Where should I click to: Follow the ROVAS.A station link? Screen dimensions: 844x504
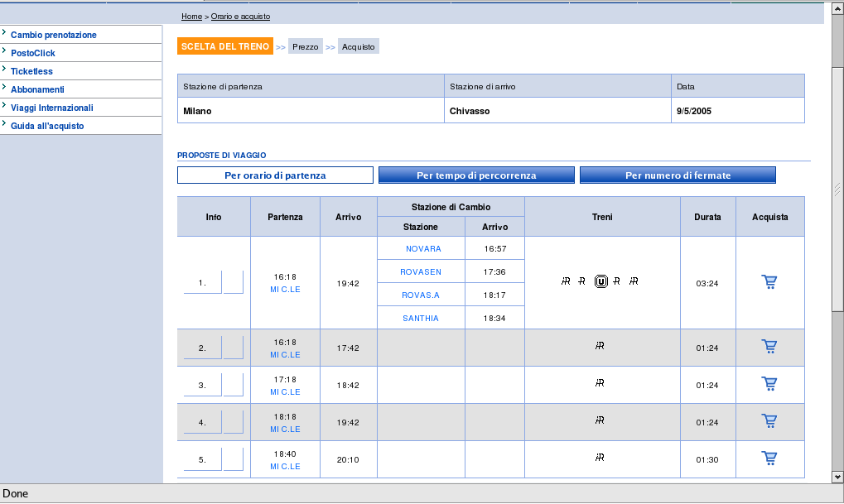coord(421,295)
